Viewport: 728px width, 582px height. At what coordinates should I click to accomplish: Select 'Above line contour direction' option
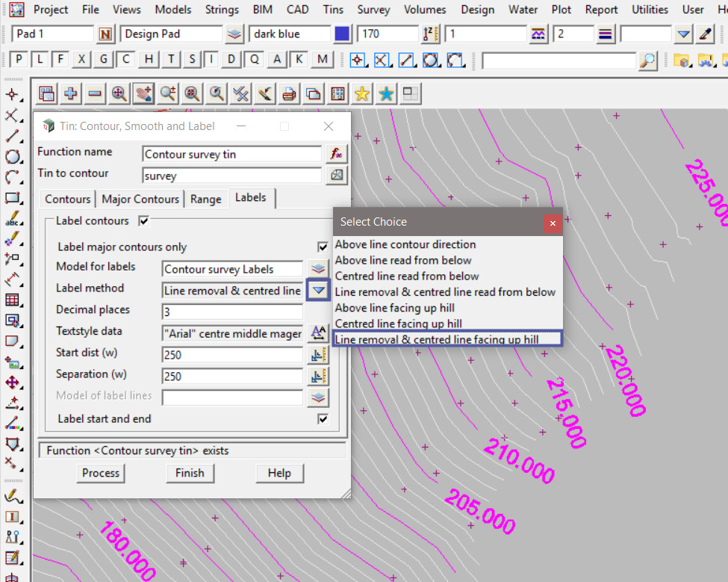(405, 244)
